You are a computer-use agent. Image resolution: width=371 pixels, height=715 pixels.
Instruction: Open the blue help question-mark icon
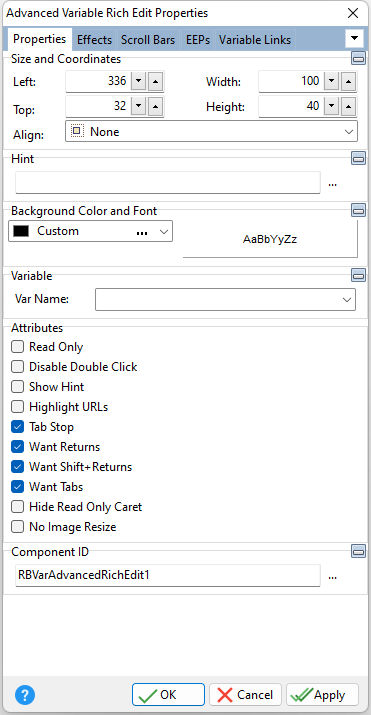point(25,695)
